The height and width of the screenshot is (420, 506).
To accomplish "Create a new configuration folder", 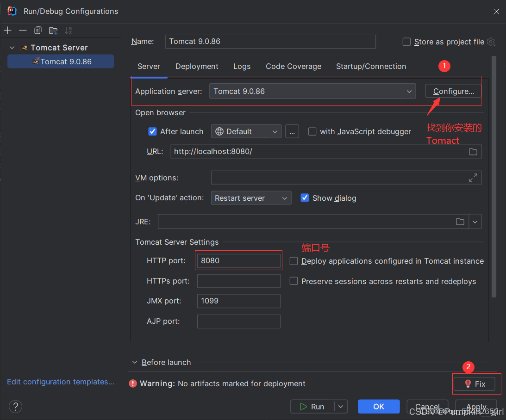I will (53, 31).
